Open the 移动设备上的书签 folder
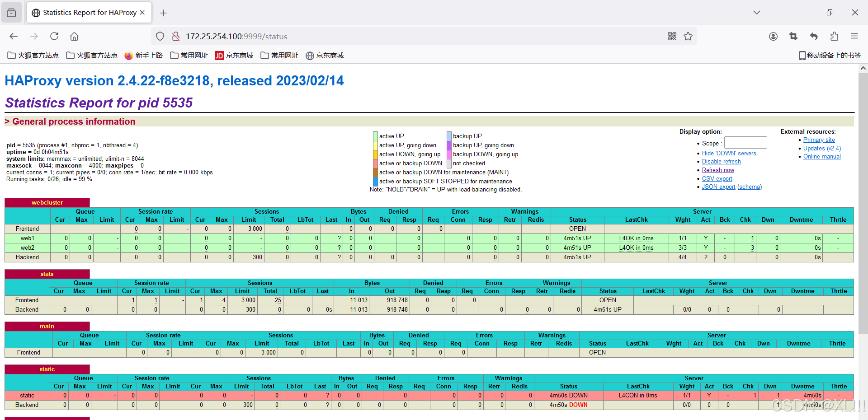Screen dimensions: 868x420 point(830,56)
